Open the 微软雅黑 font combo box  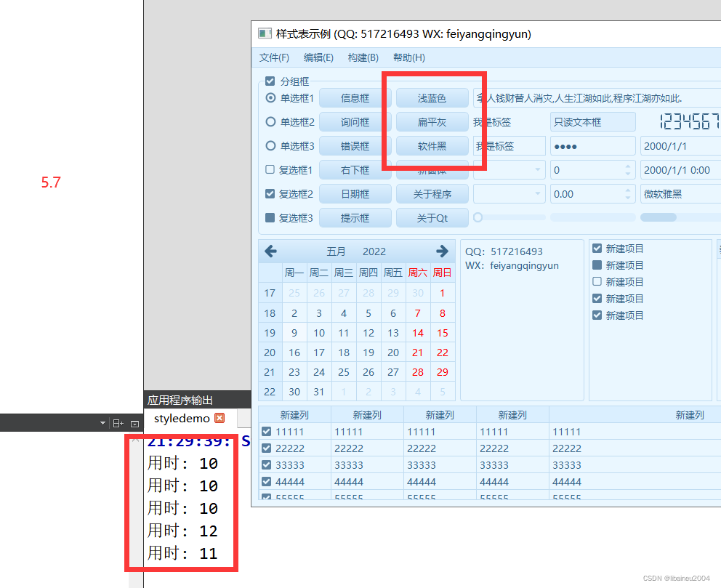coord(680,194)
